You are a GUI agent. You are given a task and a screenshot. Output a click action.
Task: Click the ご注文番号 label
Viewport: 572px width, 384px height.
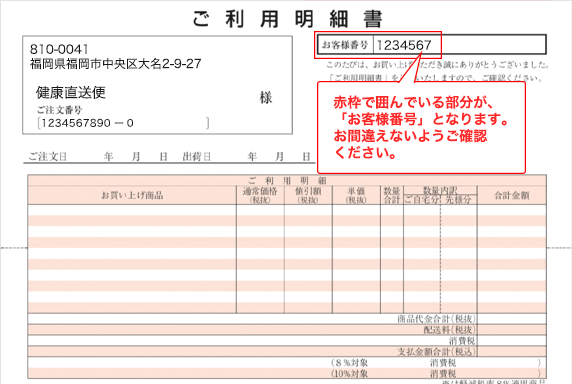pyautogui.click(x=59, y=110)
